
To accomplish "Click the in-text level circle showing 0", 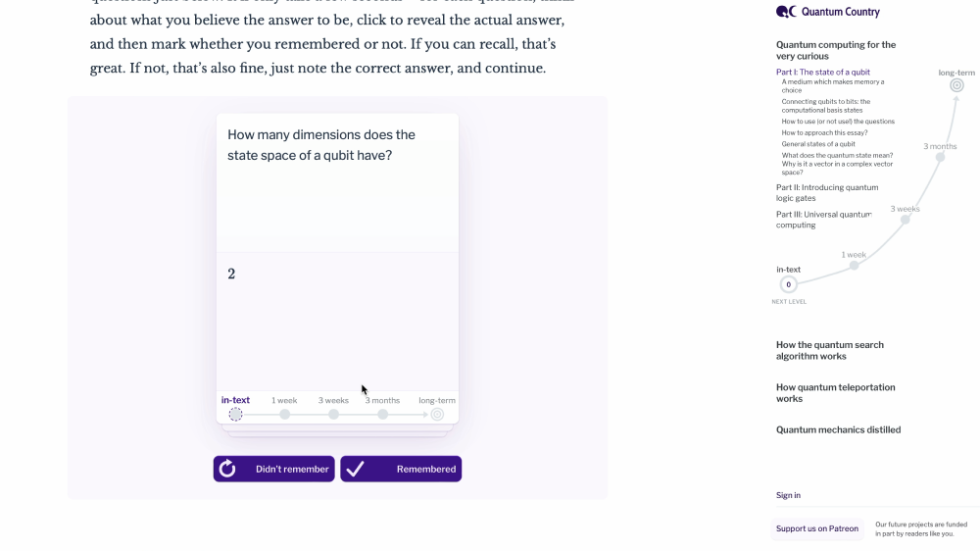I will coord(789,284).
